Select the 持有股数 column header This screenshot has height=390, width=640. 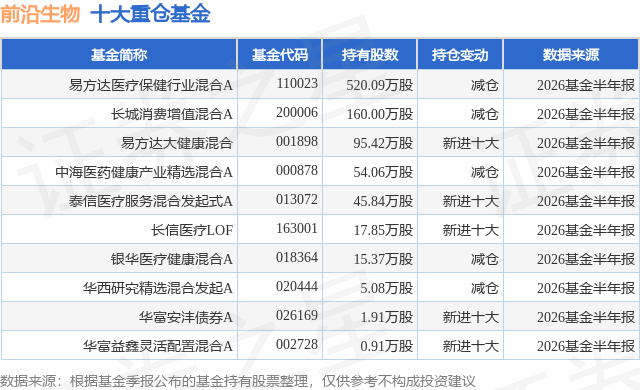[370, 55]
